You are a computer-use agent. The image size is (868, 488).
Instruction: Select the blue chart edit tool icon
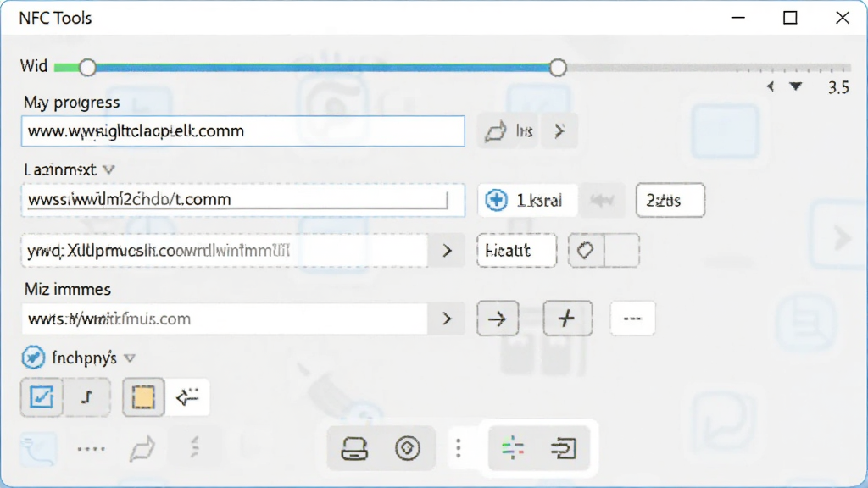click(42, 397)
